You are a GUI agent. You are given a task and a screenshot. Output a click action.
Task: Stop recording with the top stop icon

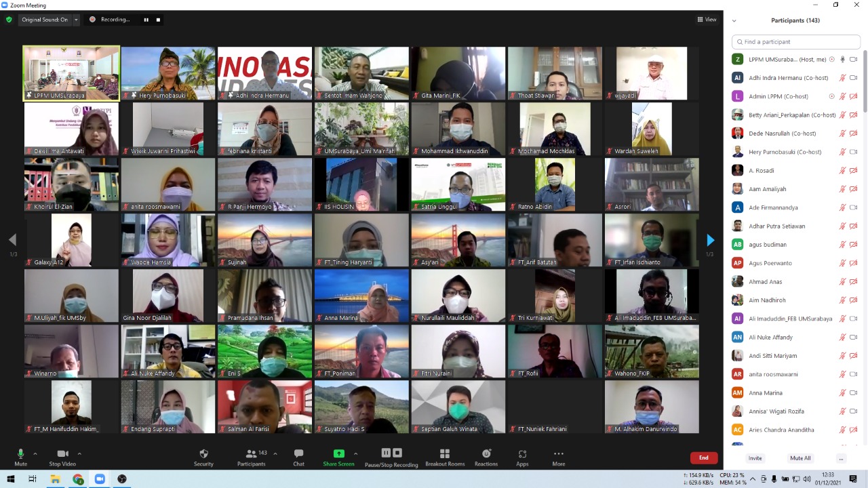tap(159, 20)
